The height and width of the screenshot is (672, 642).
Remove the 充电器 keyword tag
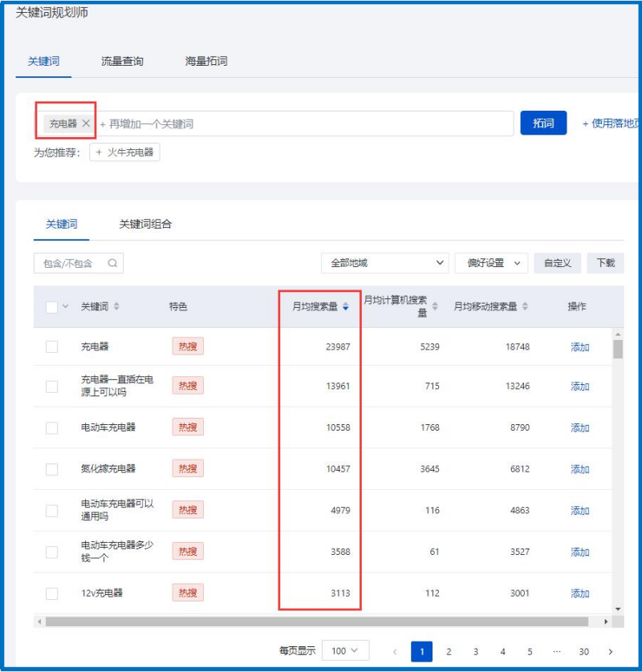coord(86,123)
